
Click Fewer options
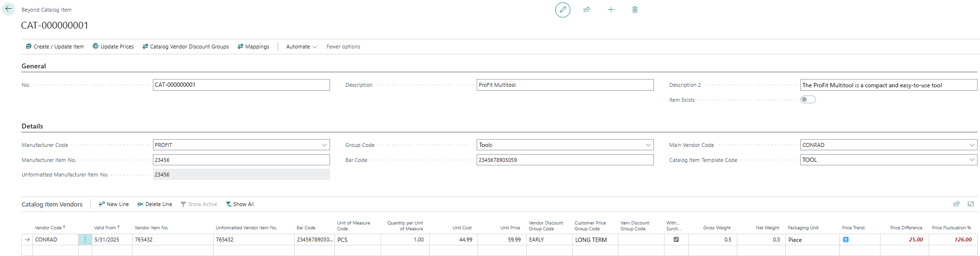[343, 47]
